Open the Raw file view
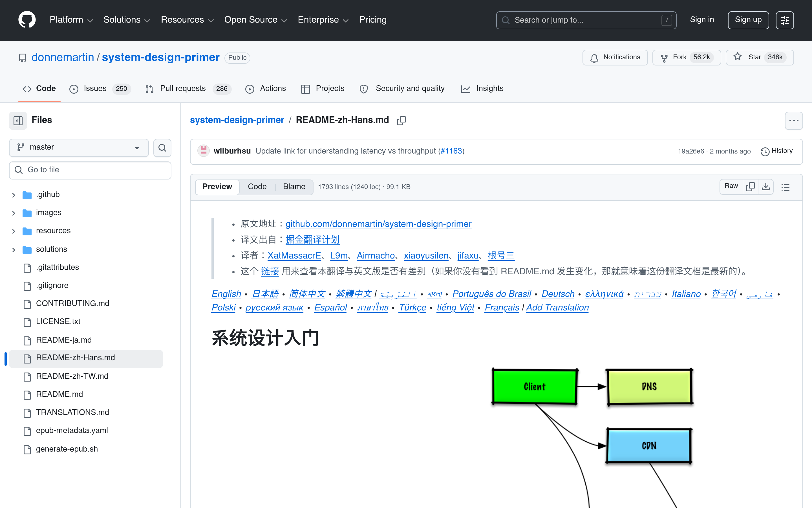Viewport: 812px width, 508px height. [x=731, y=187]
